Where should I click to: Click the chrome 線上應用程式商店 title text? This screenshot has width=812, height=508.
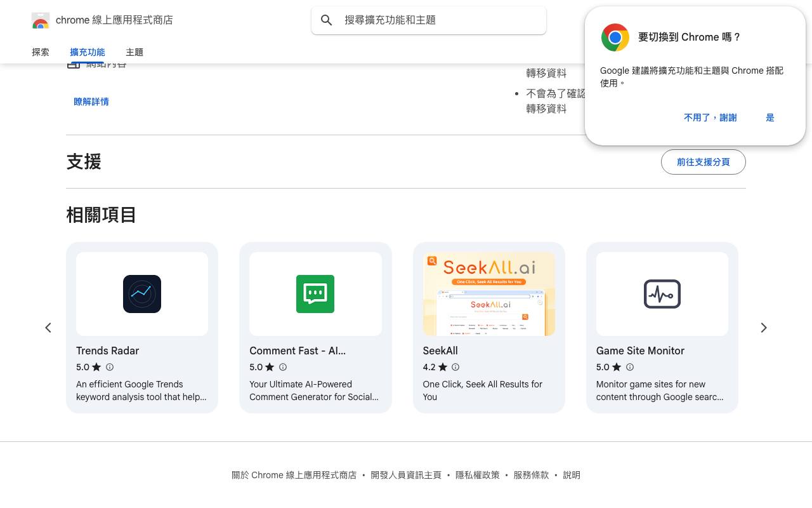tap(114, 20)
